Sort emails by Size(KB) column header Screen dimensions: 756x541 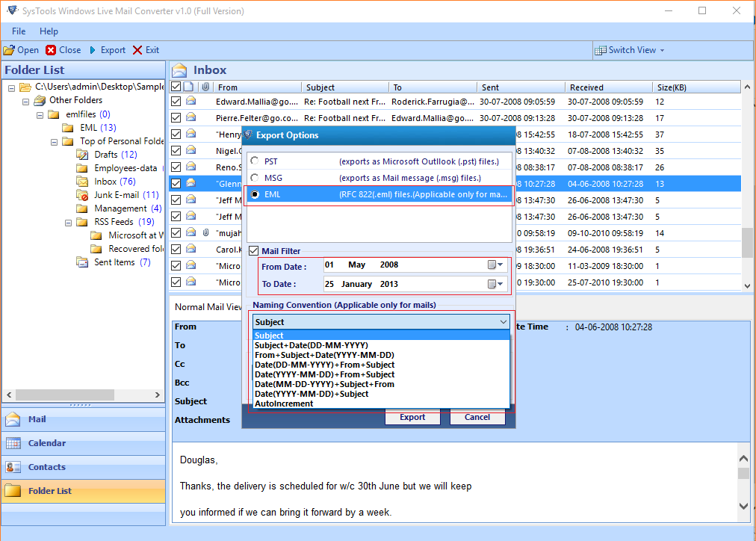point(697,87)
